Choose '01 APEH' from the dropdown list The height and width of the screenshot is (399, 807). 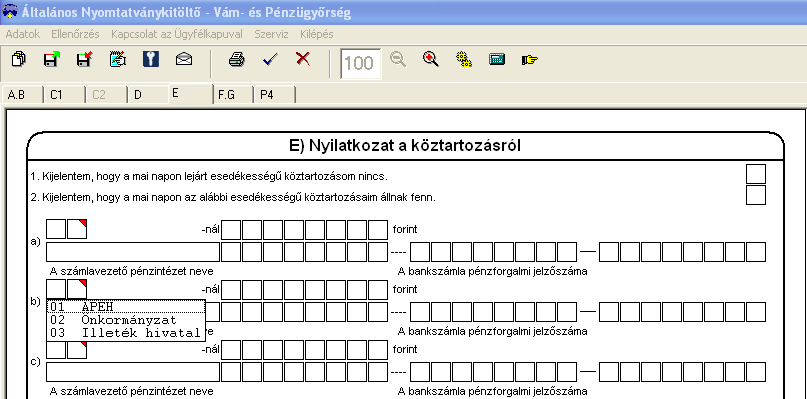[126, 307]
